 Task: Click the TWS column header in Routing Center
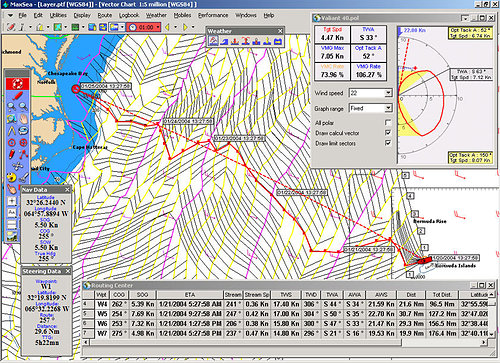(x=286, y=295)
